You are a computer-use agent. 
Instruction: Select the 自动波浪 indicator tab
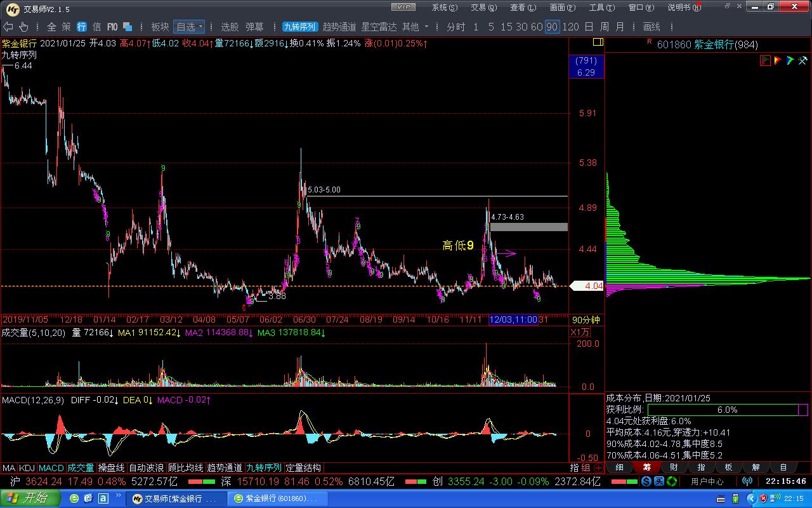click(x=147, y=468)
